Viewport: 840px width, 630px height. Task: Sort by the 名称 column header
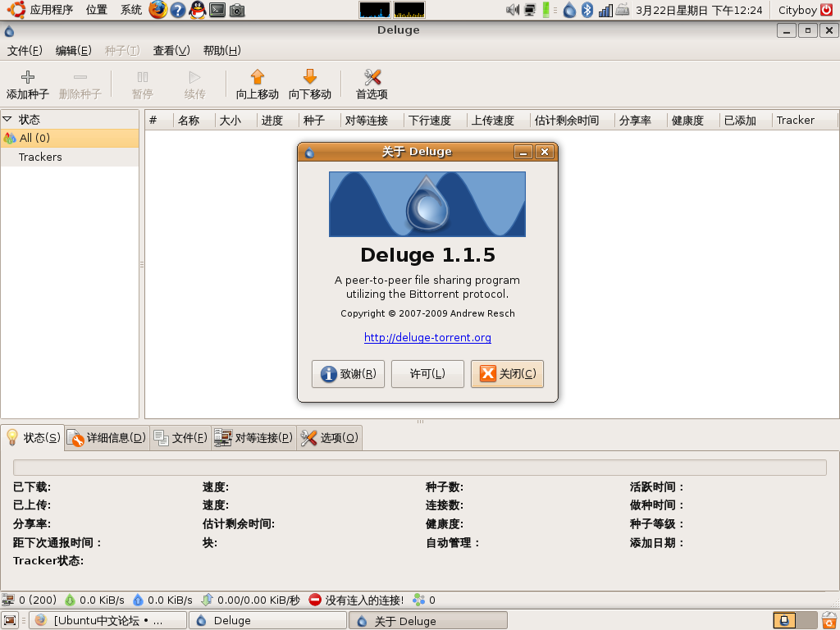[194, 120]
